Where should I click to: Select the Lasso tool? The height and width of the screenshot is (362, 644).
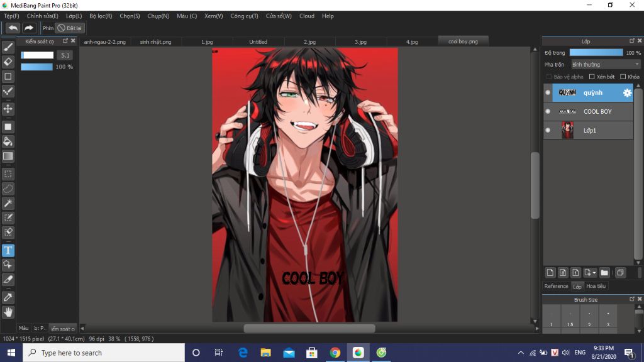[x=8, y=189]
